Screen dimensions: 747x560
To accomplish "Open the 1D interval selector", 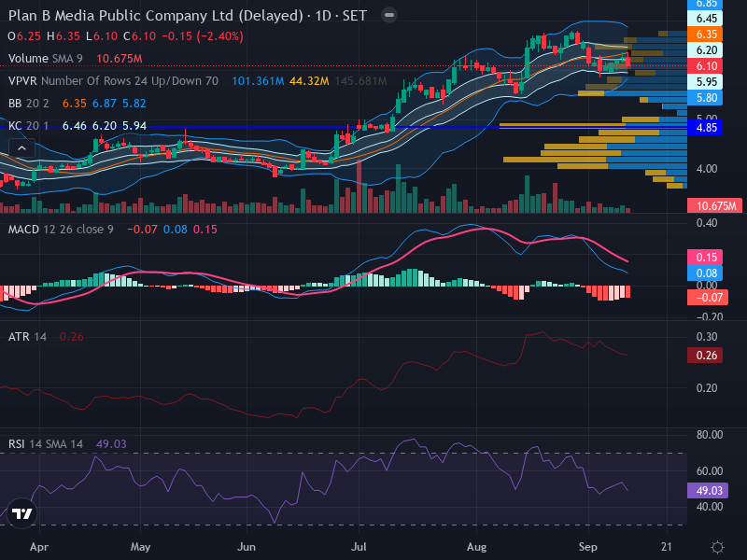I will point(323,16).
